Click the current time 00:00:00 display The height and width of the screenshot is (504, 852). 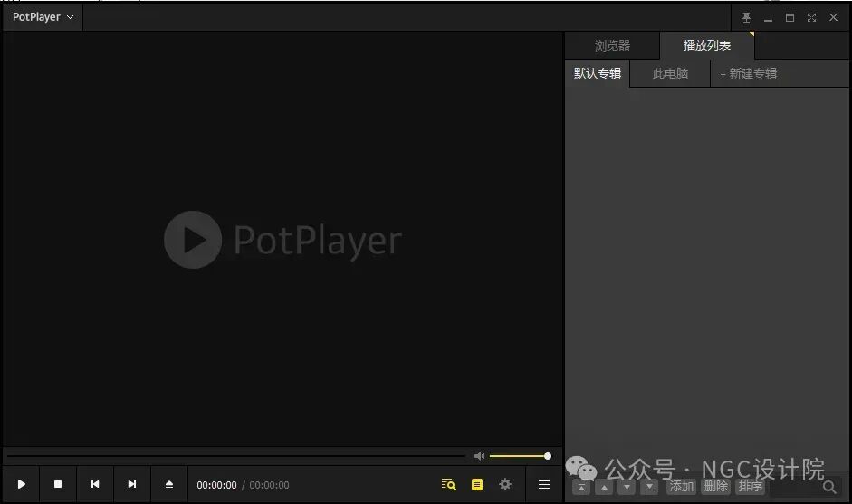(x=216, y=485)
